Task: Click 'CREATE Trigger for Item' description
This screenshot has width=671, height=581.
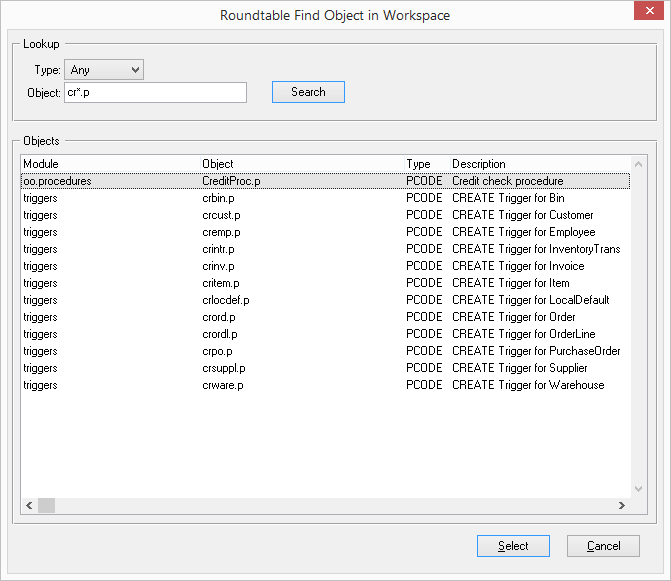Action: click(x=511, y=283)
